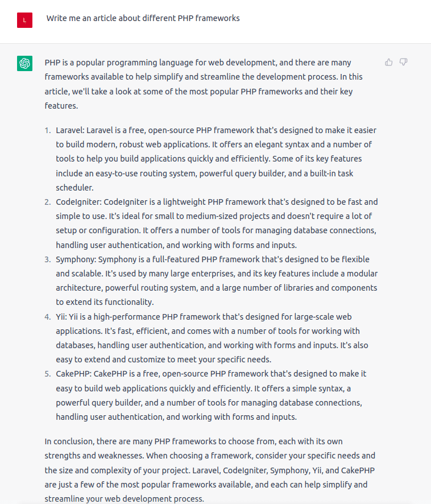This screenshot has height=504, width=431.
Task: Click the "CakePHP:" label in item five
Action: click(x=73, y=374)
